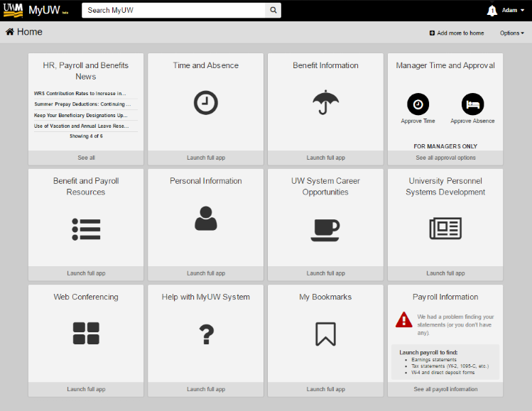Click See all approval options
The height and width of the screenshot is (411, 532).
tap(445, 158)
